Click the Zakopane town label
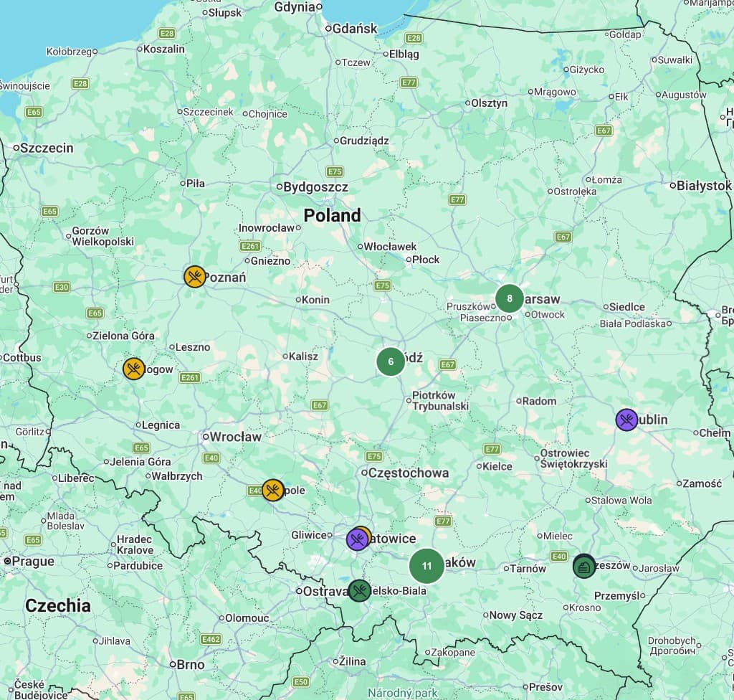 tap(453, 652)
